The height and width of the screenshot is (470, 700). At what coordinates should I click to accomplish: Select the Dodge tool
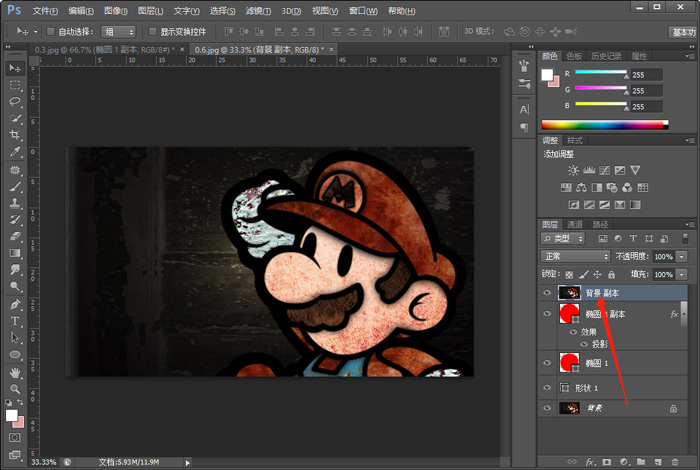[x=15, y=286]
